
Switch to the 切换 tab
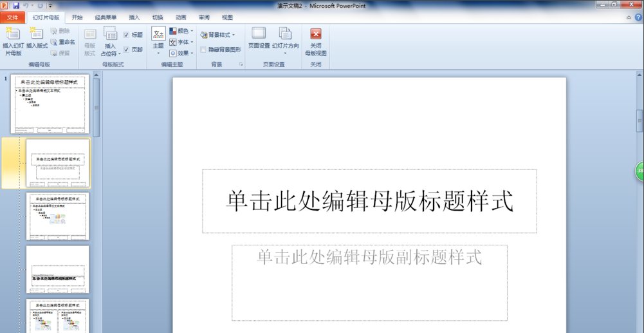(158, 17)
